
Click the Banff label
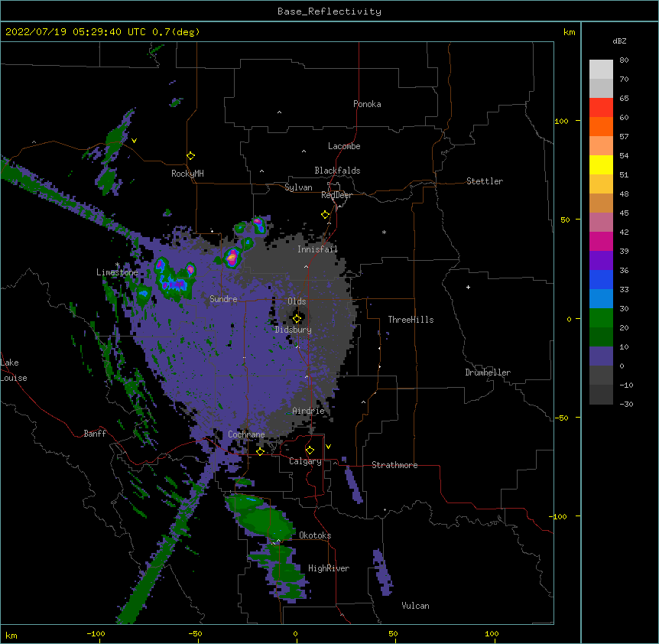tap(95, 434)
